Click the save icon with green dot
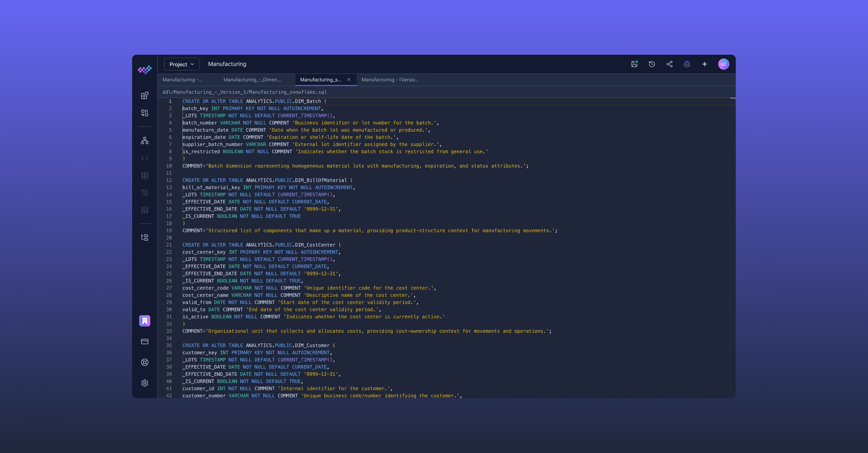This screenshot has height=453, width=868. [x=634, y=64]
